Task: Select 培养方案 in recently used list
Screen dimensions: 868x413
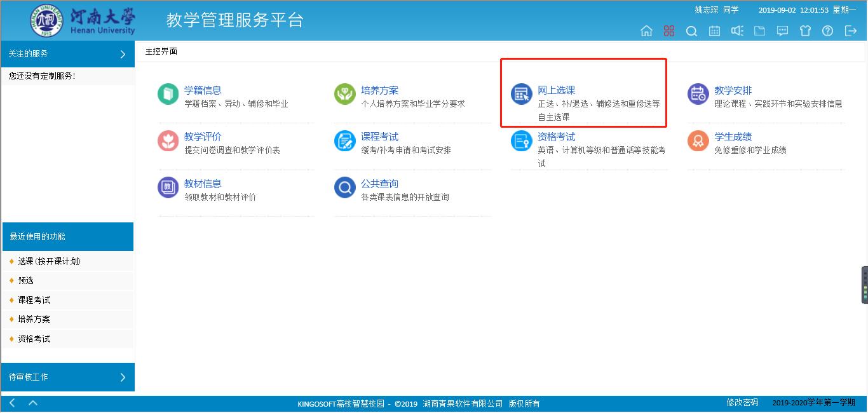Action: 34,320
